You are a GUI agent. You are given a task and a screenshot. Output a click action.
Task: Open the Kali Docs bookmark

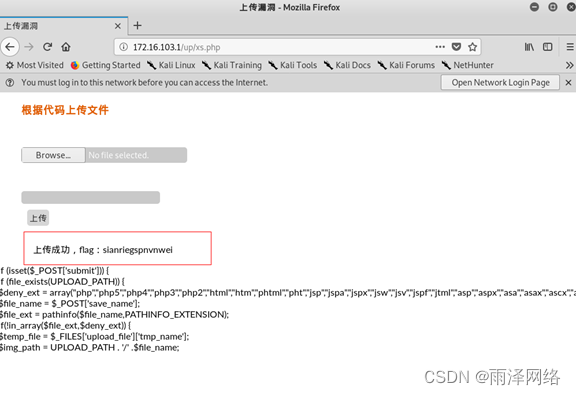[347, 65]
